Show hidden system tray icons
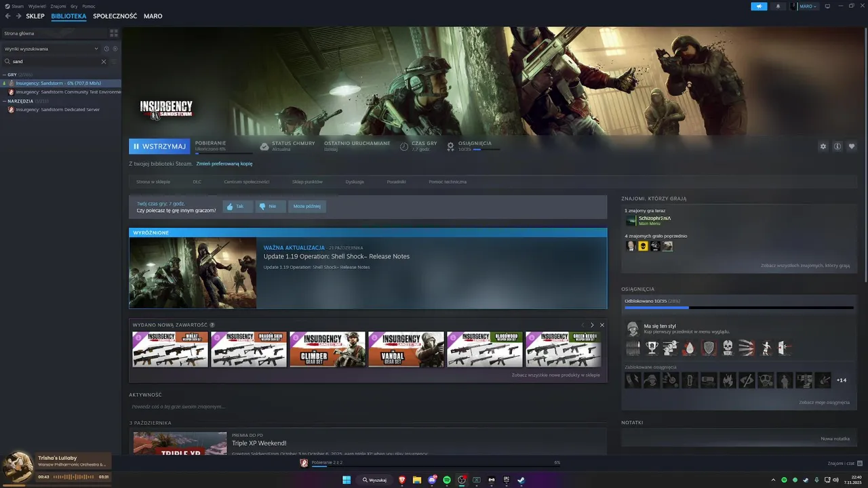This screenshot has height=488, width=868. pyautogui.click(x=773, y=480)
